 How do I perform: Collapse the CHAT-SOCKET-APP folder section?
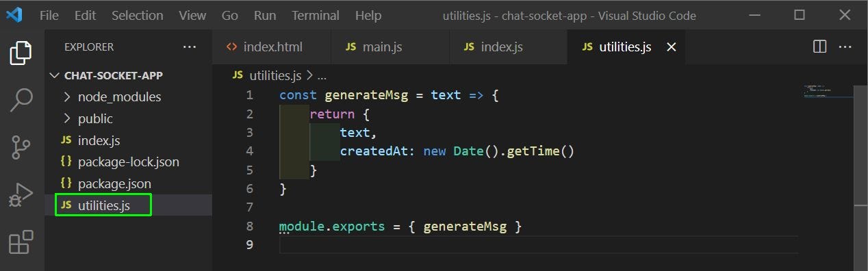click(x=129, y=75)
